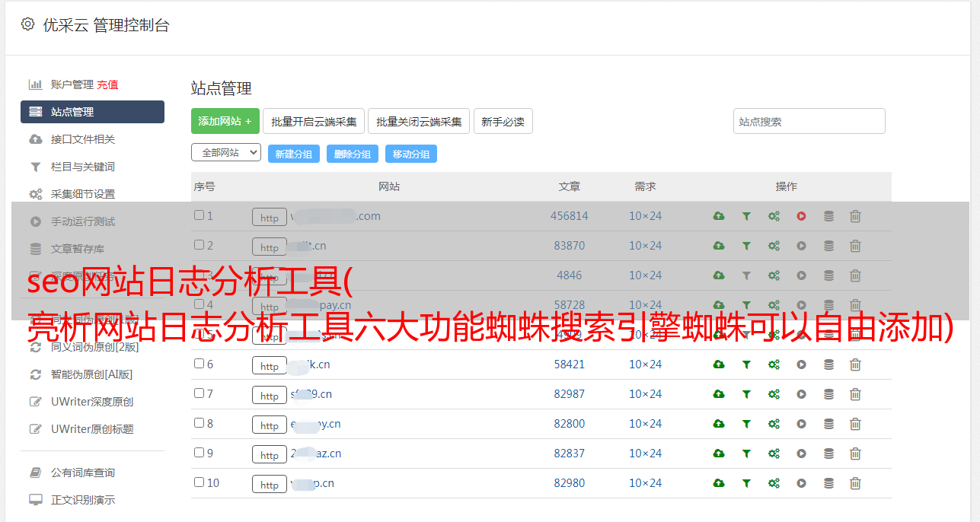The height and width of the screenshot is (522, 980).
Task: Open 栏目与关键词 in the sidebar
Action: point(83,167)
